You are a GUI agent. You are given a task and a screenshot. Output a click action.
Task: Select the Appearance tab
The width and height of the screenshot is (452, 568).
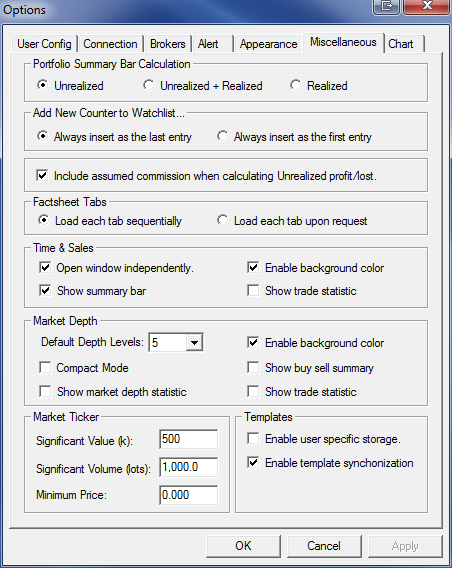[x=268, y=44]
